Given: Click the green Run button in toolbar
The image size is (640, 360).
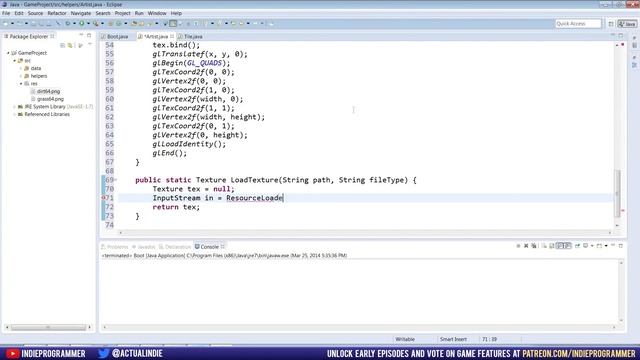Looking at the screenshot, I should coord(82,24).
